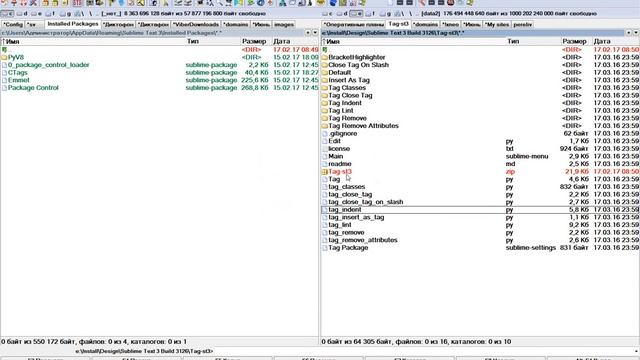The width and height of the screenshot is (640, 360).
Task: Sort right panel by Размер column header
Action: coord(576,41)
